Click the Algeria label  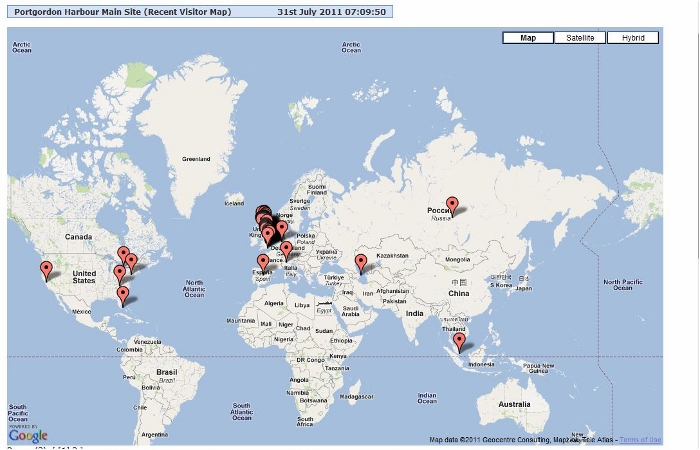pyautogui.click(x=274, y=303)
